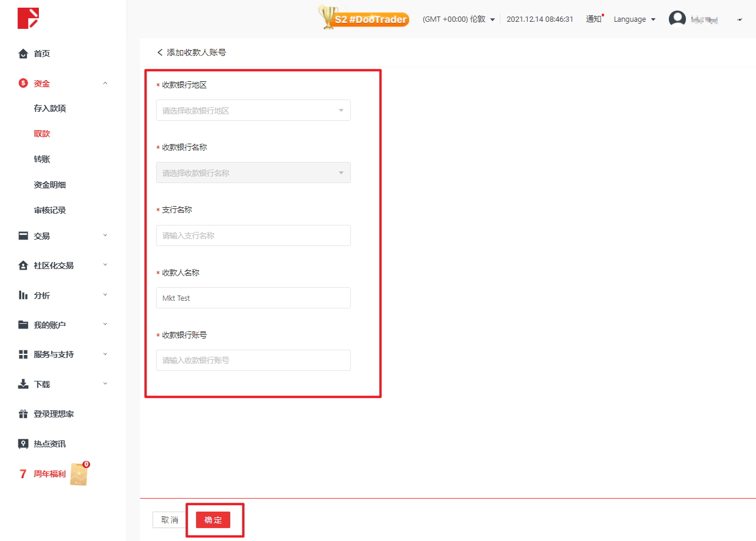Click the 收款银行账号 input field
Image resolution: width=756 pixels, height=541 pixels.
253,360
